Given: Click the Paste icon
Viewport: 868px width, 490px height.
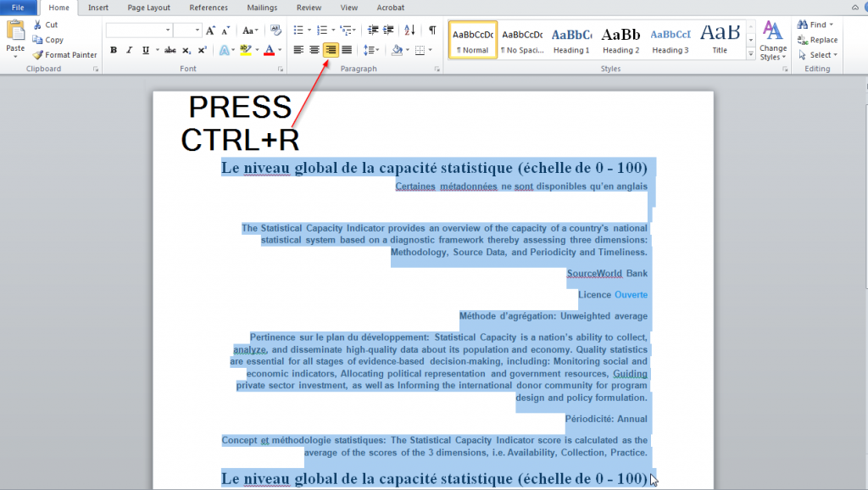Looking at the screenshot, I should coord(15,31).
